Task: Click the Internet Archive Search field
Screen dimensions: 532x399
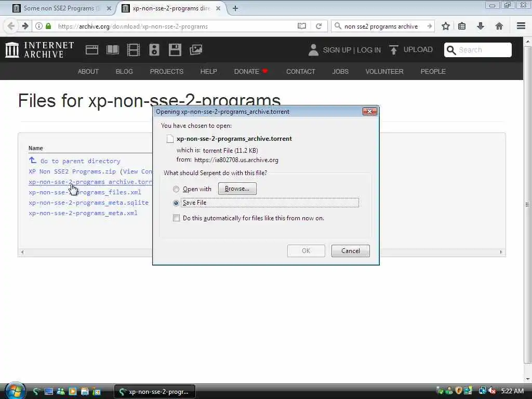Action: 478,50
